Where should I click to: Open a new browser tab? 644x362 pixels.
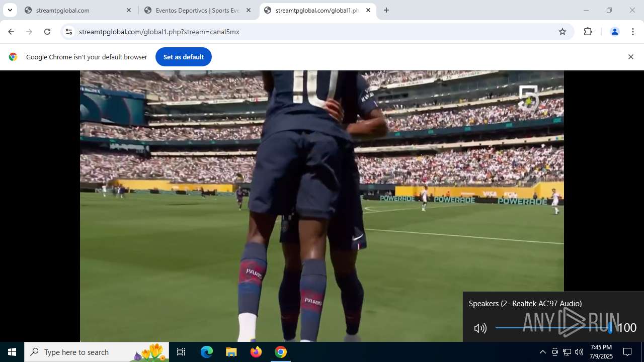386,10
